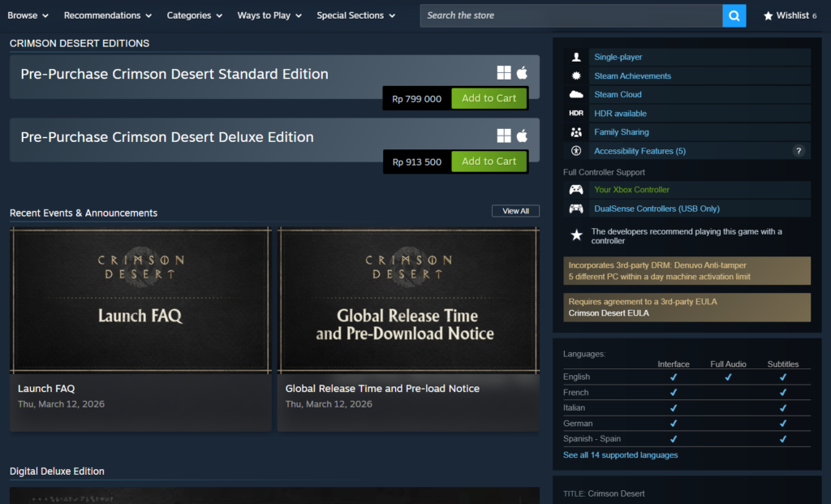Click the Family Sharing icon
Image resolution: width=831 pixels, height=504 pixels.
(576, 131)
